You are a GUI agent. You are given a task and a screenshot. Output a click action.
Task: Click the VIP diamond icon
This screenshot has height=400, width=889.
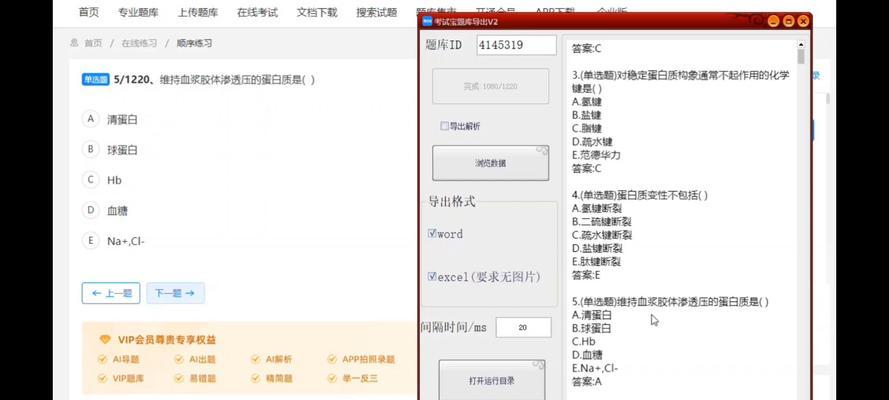click(105, 340)
